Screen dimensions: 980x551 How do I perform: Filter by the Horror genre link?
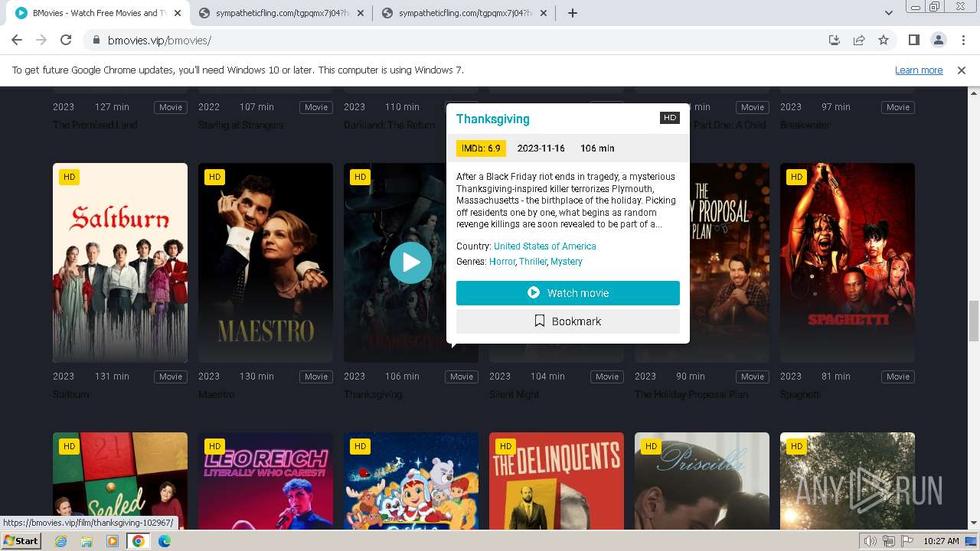click(x=502, y=262)
